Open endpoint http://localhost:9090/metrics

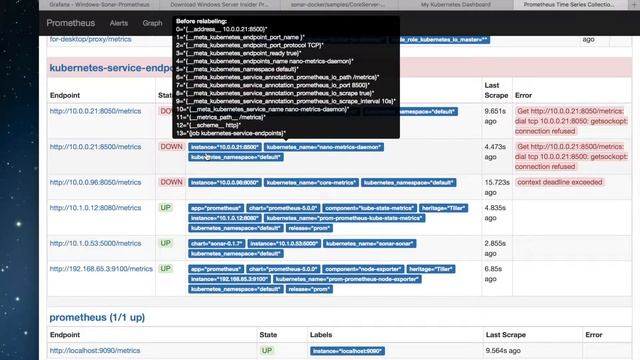click(x=95, y=351)
